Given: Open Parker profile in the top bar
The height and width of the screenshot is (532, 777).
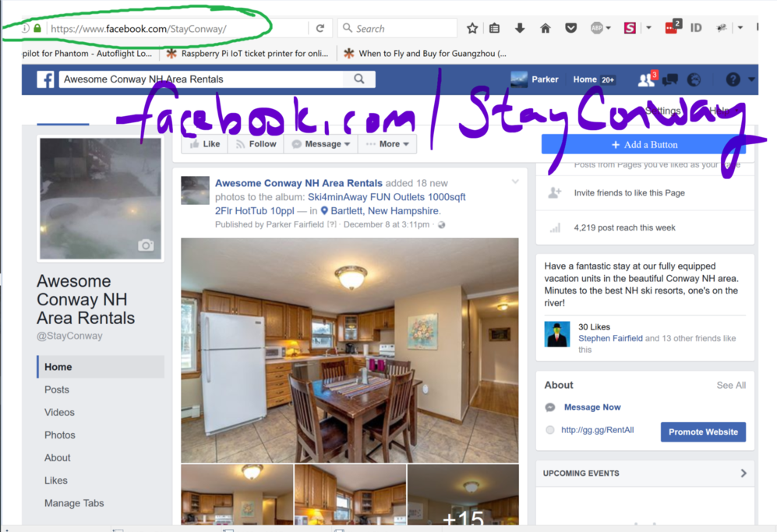Looking at the screenshot, I should tap(534, 79).
